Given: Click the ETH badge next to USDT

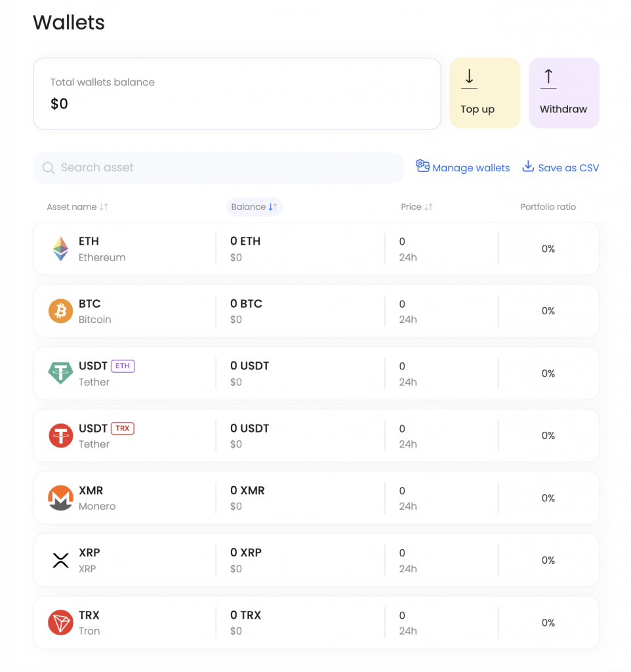Looking at the screenshot, I should (x=125, y=366).
